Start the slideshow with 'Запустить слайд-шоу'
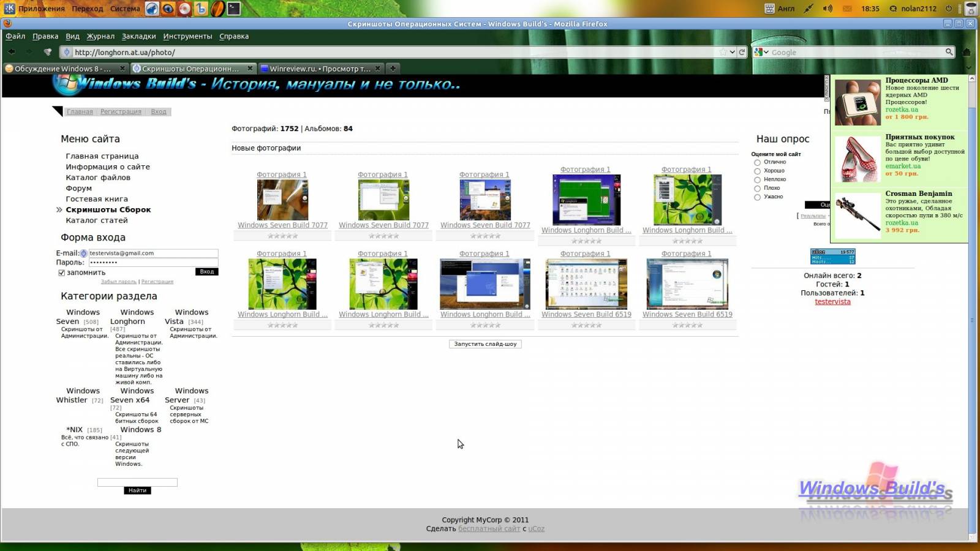The height and width of the screenshot is (551, 980). pos(485,344)
